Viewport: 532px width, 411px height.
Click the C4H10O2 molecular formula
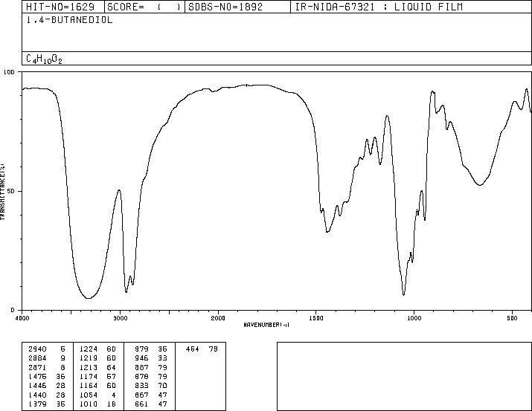pos(44,59)
